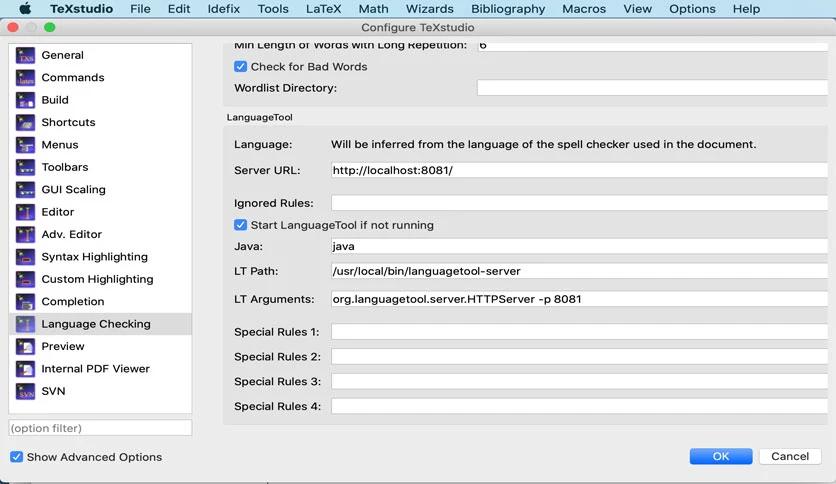Select Syntax Highlighting text in sidebar
This screenshot has height=484, width=836.
click(94, 256)
